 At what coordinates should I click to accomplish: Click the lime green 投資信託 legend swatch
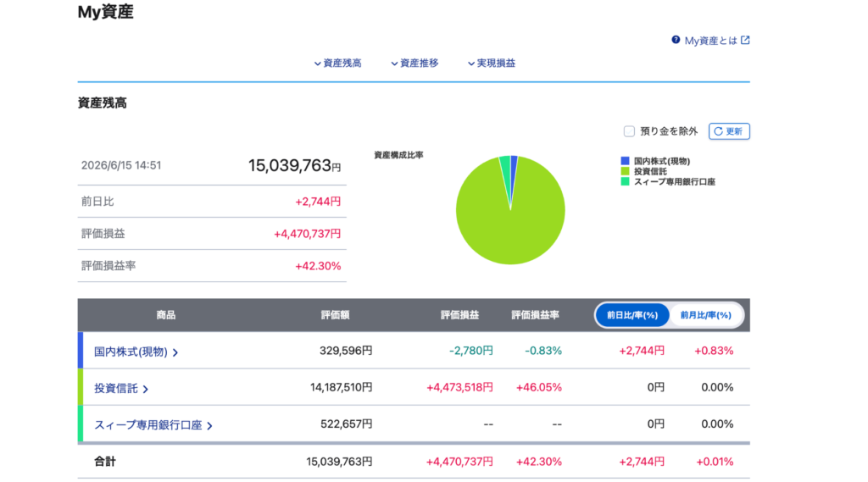(625, 171)
